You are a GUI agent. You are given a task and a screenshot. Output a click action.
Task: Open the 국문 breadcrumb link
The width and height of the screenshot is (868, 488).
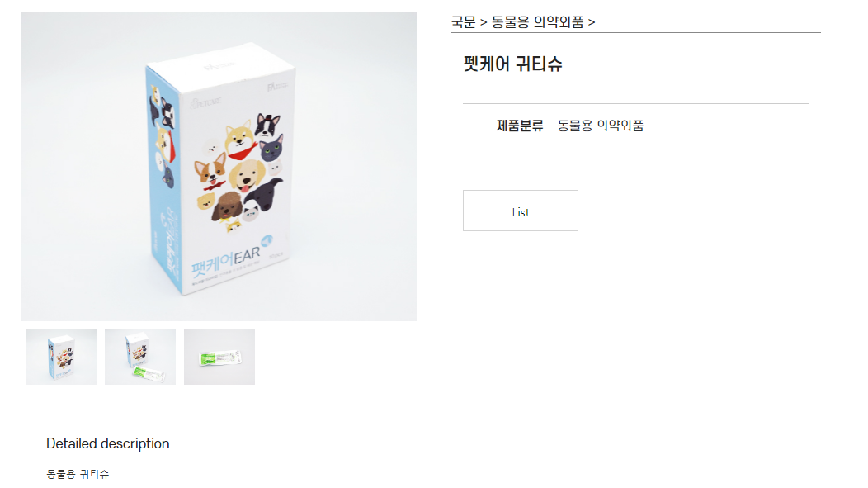464,22
